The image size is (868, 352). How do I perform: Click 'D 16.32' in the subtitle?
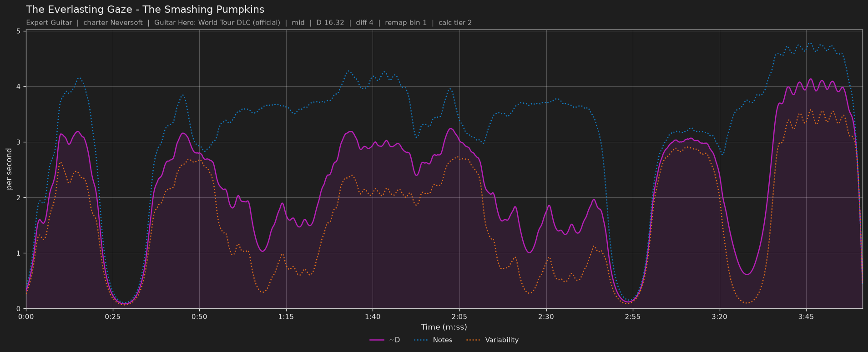tap(330, 23)
